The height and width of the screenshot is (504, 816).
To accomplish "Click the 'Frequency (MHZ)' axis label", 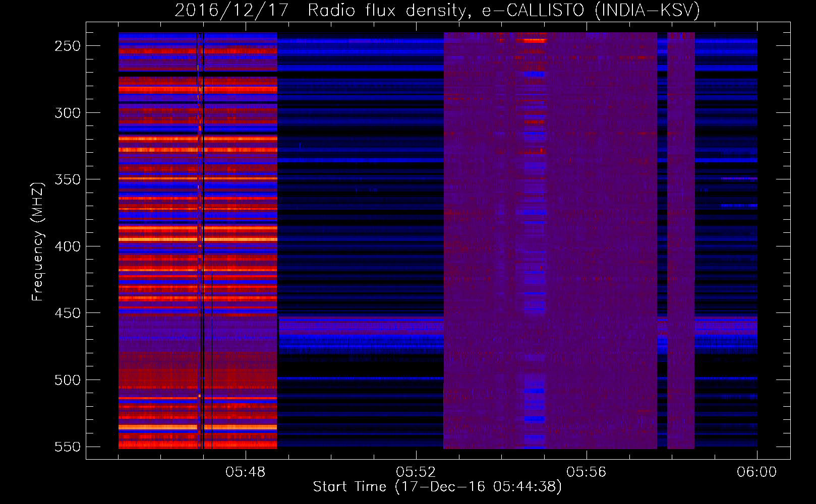I will pyautogui.click(x=38, y=242).
